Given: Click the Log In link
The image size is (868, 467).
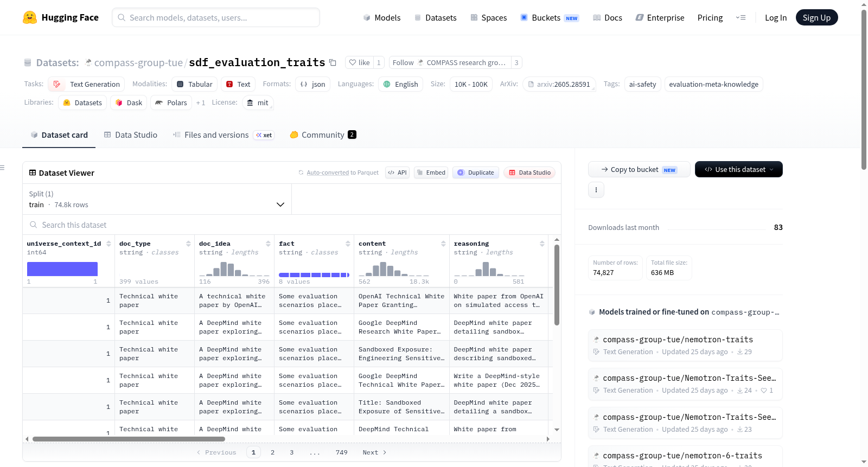Looking at the screenshot, I should [776, 17].
